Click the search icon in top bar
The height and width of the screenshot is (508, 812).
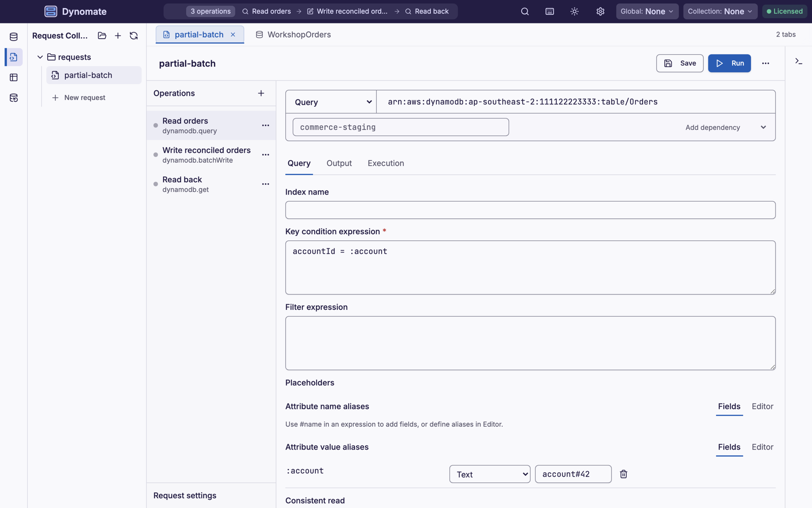click(x=525, y=11)
